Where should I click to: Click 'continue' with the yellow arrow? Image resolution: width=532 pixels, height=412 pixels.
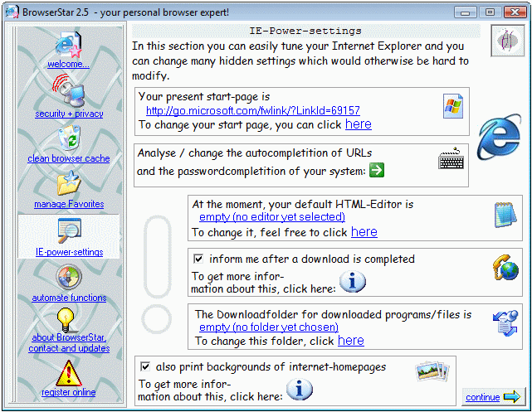(x=492, y=396)
